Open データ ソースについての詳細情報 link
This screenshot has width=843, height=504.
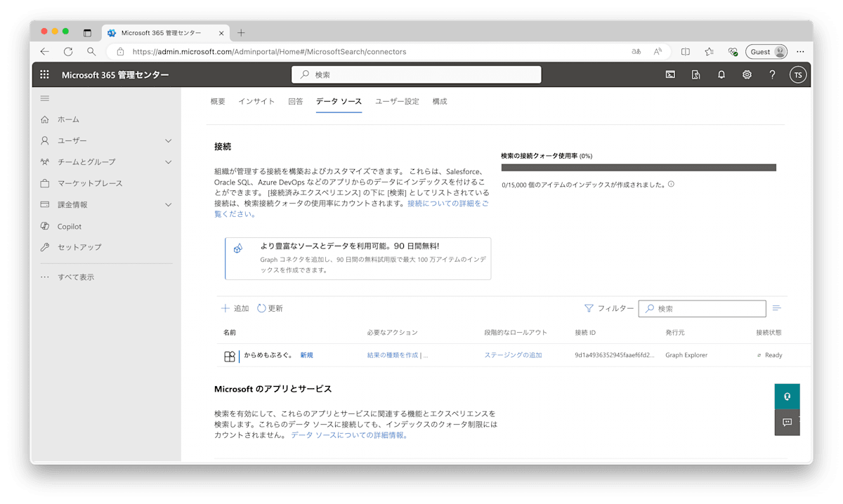click(x=349, y=435)
